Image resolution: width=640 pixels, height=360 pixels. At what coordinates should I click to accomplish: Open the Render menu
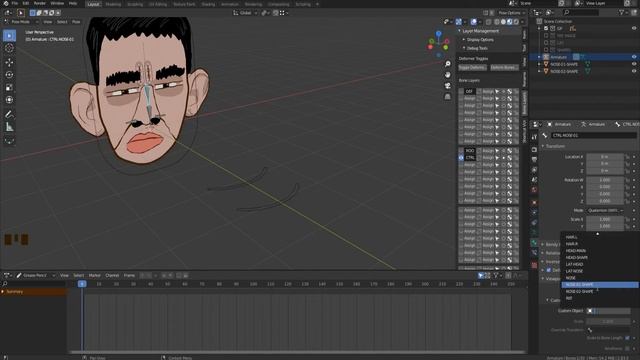(x=40, y=3)
